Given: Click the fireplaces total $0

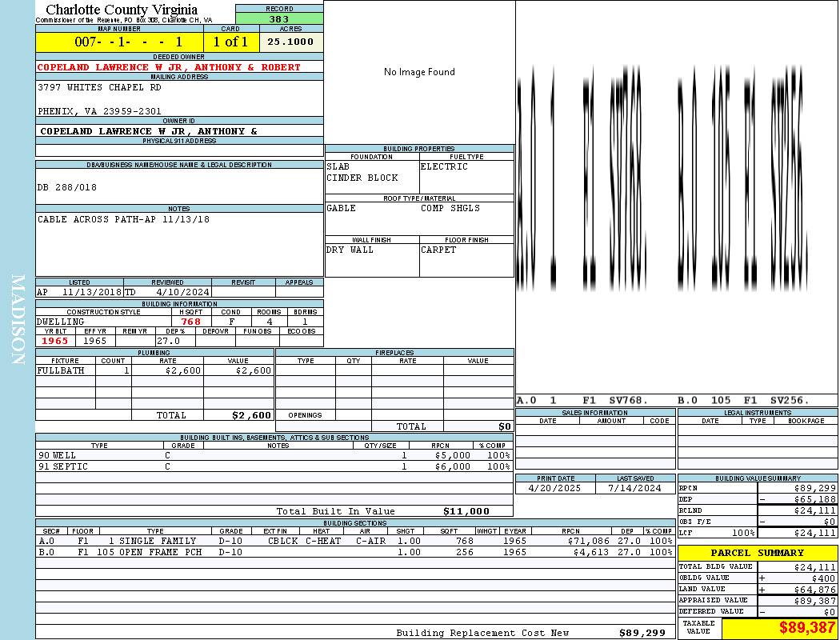Looking at the screenshot, I should click(505, 427).
